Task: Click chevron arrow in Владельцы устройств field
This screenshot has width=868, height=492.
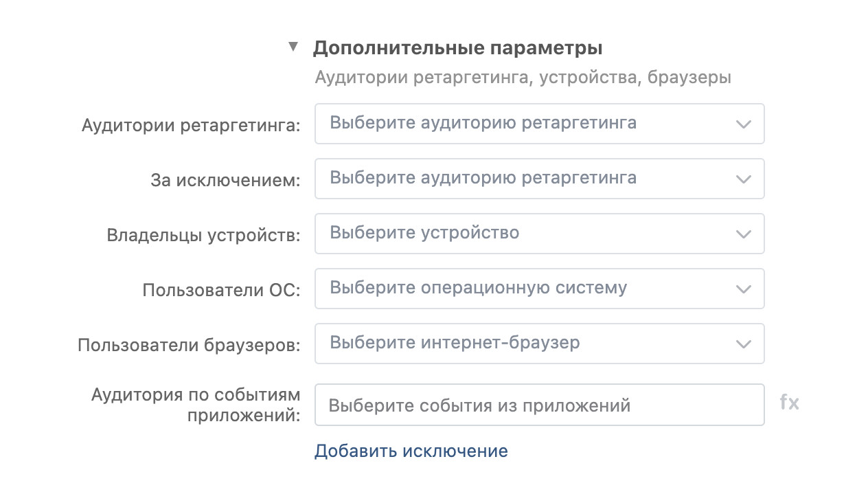Action: 743,234
